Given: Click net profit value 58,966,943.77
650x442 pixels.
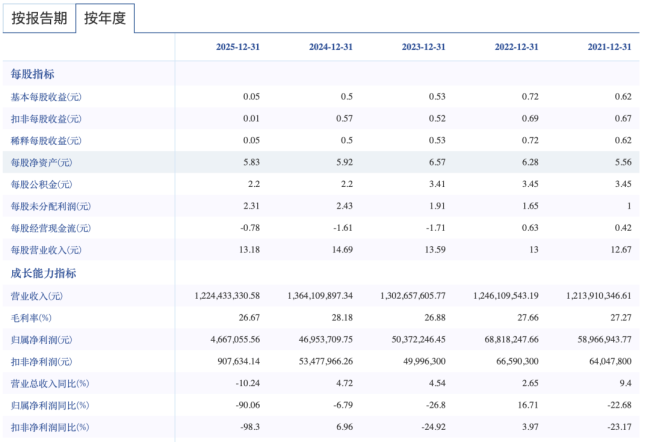Looking at the screenshot, I should click(605, 340).
